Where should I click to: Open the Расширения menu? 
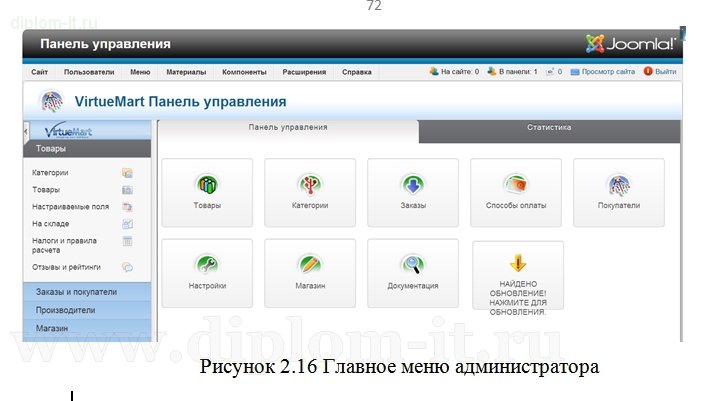[x=304, y=72]
